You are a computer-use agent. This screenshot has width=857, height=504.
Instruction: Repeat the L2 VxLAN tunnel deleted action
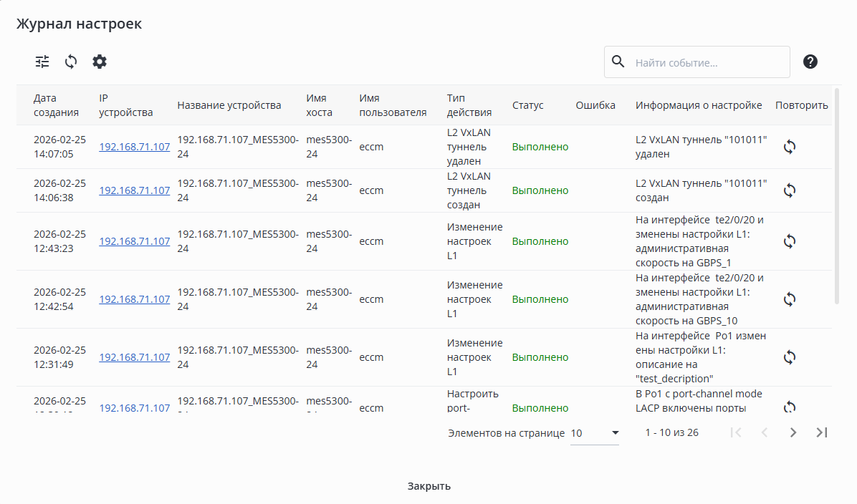tap(790, 147)
